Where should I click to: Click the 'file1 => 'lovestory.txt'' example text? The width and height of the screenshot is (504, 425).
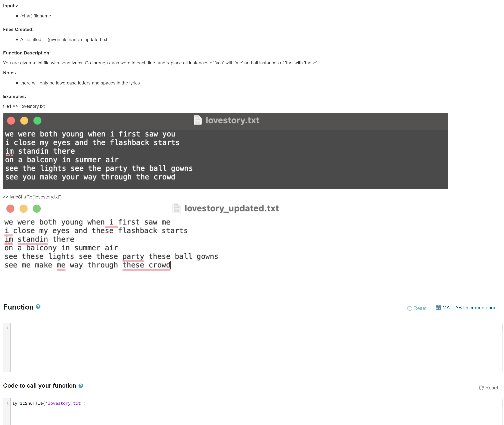click(x=24, y=106)
